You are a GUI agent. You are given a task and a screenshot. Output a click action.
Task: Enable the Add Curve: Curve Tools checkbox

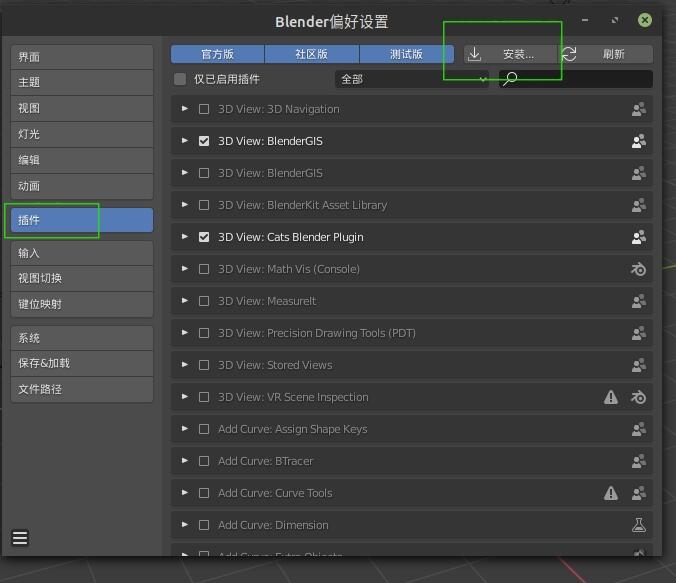point(204,493)
